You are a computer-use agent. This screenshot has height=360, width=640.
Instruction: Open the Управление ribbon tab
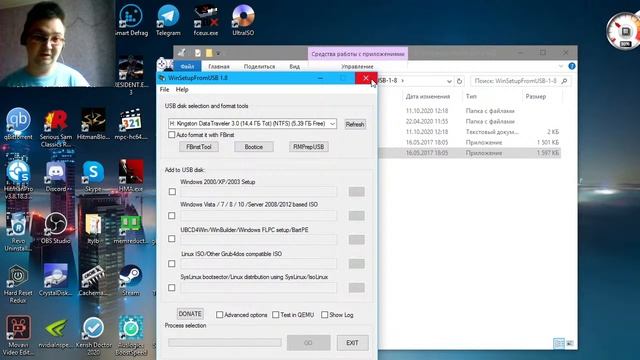(357, 66)
